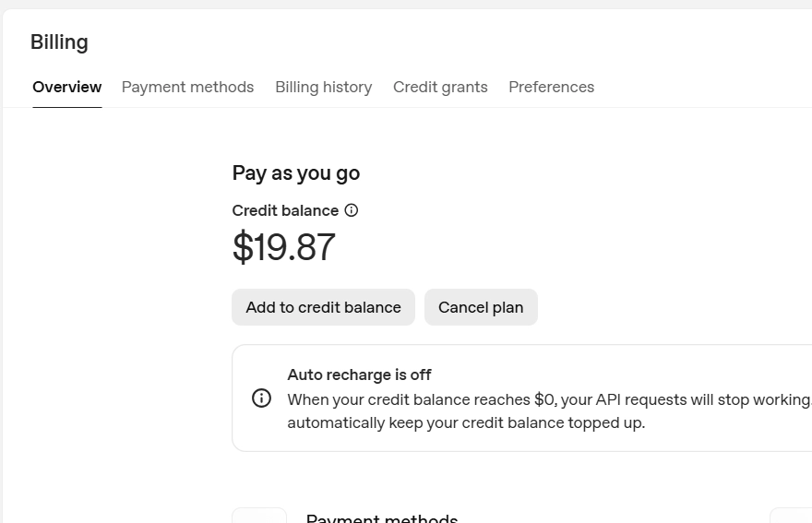The height and width of the screenshot is (523, 812).
Task: Click the Pay as you go heading
Action: click(295, 173)
